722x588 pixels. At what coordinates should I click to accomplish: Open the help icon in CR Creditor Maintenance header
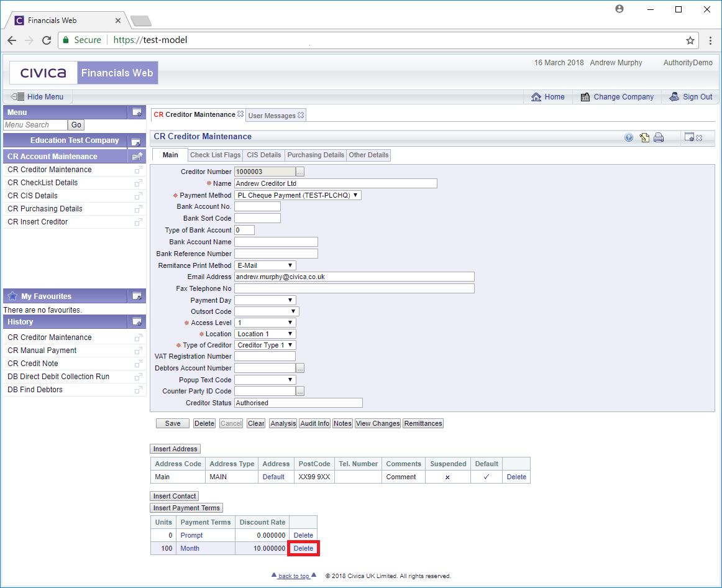point(629,137)
